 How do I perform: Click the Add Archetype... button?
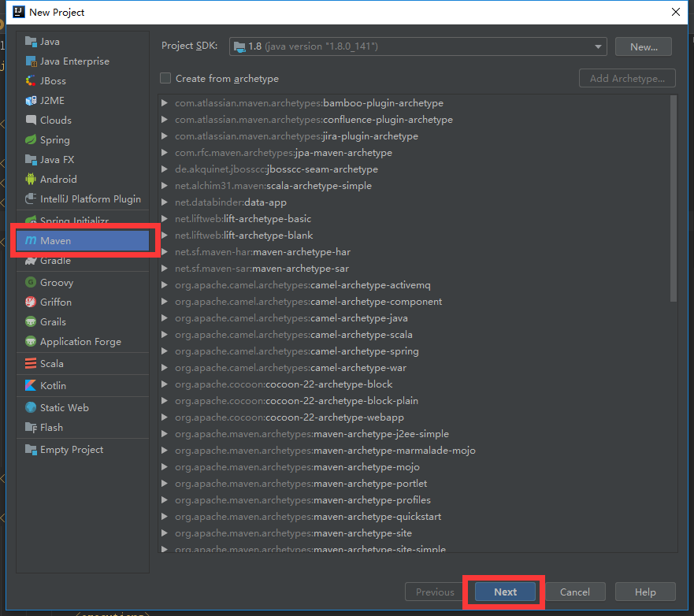tap(627, 78)
